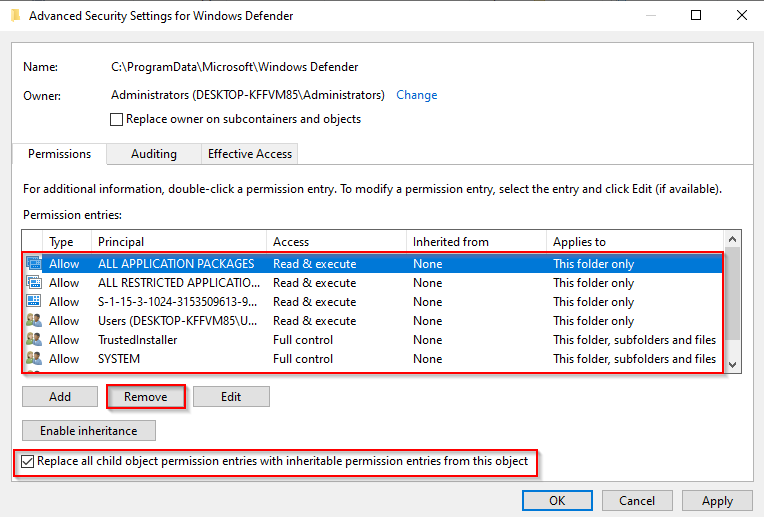Click the Windows Defender folder path text

coord(234,67)
